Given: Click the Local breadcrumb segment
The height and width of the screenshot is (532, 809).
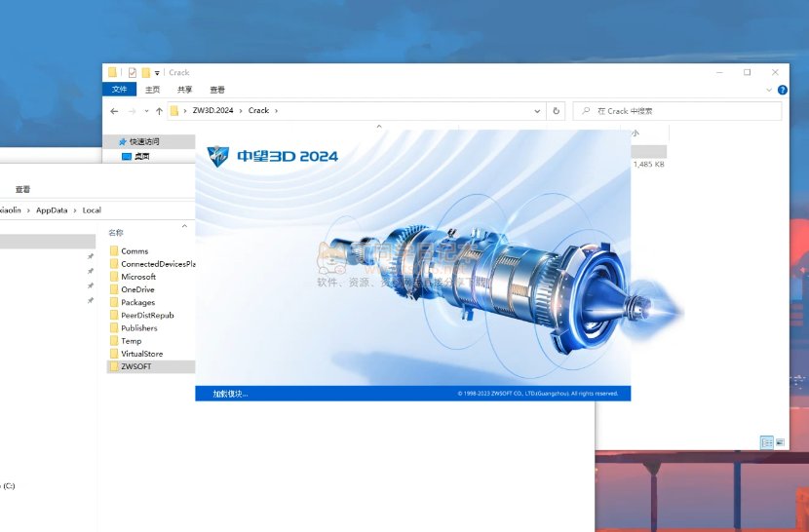Looking at the screenshot, I should coord(92,210).
